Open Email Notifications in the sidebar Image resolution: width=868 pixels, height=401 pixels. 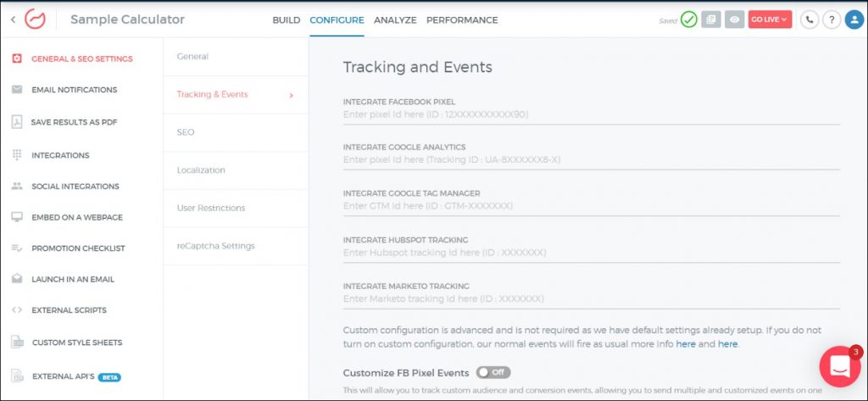74,90
